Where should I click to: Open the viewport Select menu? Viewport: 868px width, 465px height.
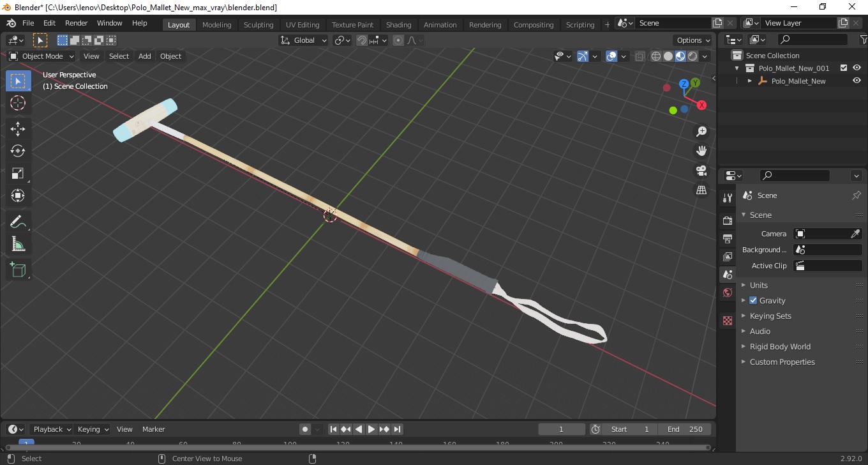(119, 56)
